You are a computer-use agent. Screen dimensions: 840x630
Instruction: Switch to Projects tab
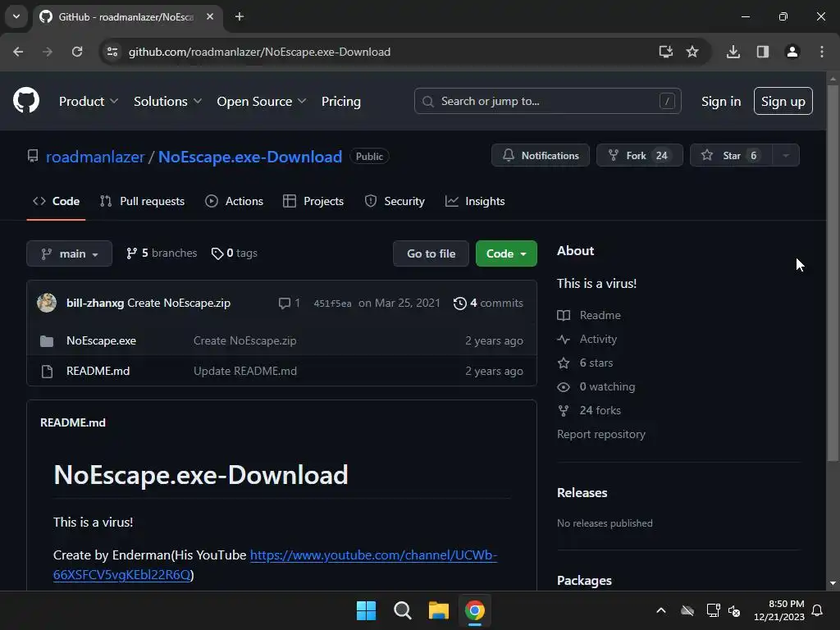coord(313,202)
